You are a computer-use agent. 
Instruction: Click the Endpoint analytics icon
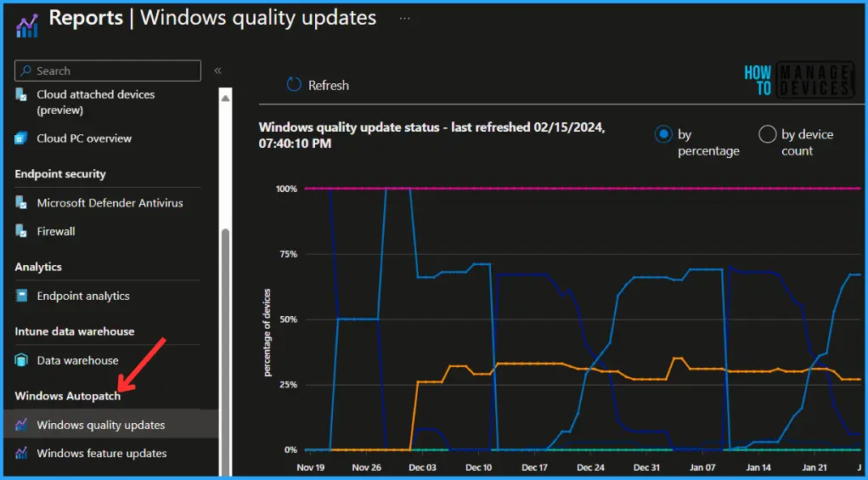pyautogui.click(x=21, y=296)
